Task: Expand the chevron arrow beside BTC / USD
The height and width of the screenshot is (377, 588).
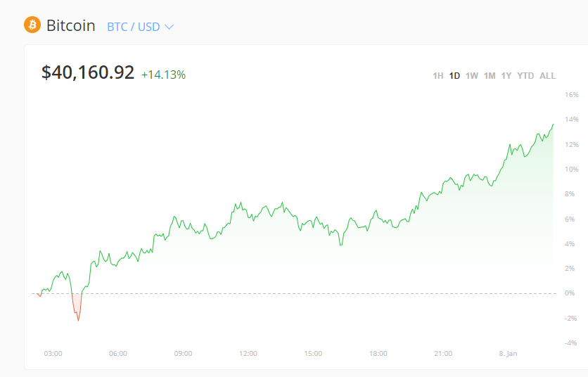Action: [169, 27]
